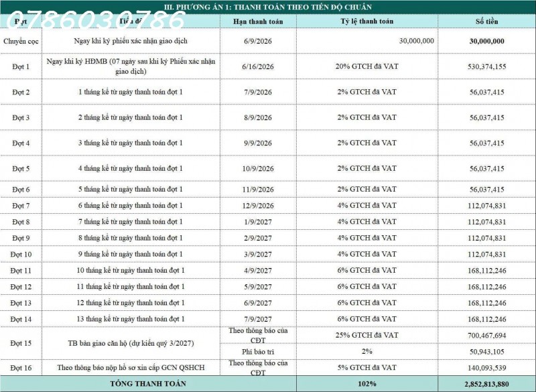Select the 'Đợt 16' row label
The height and width of the screenshot is (392, 536).
pyautogui.click(x=21, y=368)
